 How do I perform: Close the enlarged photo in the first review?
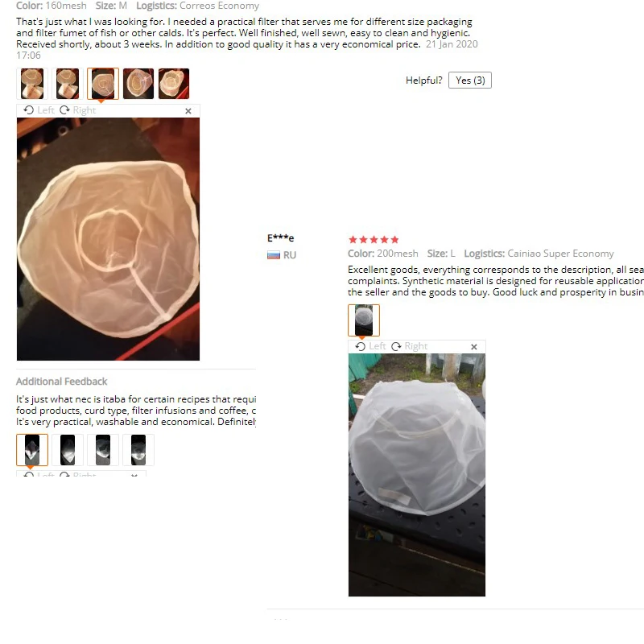coord(188,111)
